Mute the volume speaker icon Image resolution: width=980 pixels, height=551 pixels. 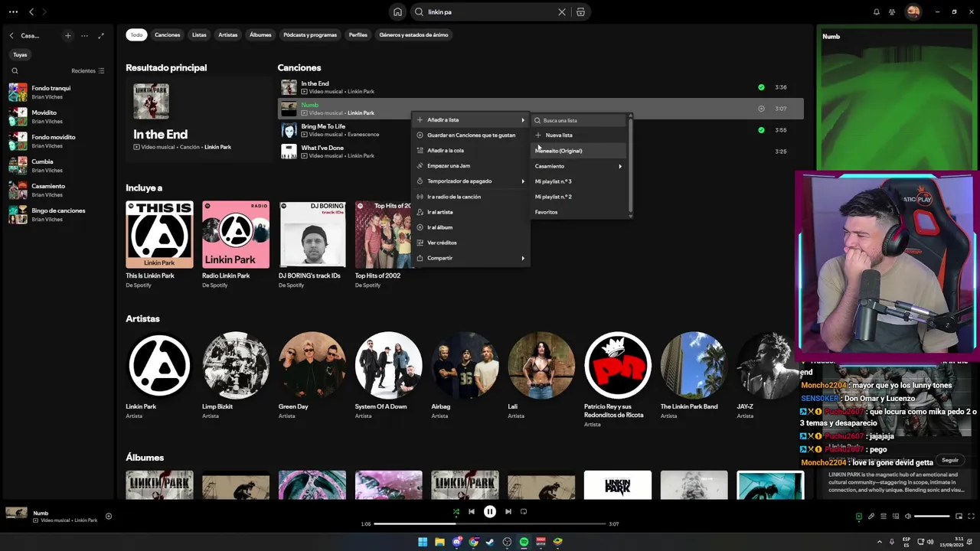[x=907, y=517]
